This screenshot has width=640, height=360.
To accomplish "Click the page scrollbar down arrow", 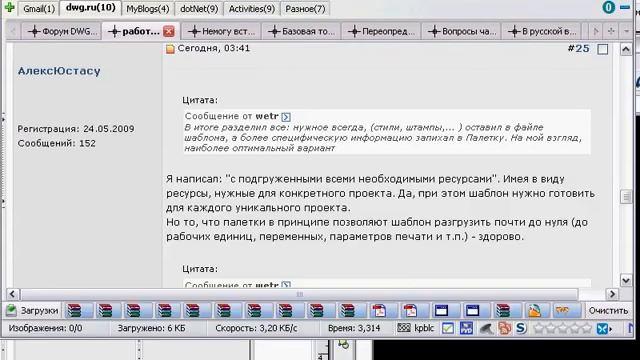I will click(x=626, y=280).
